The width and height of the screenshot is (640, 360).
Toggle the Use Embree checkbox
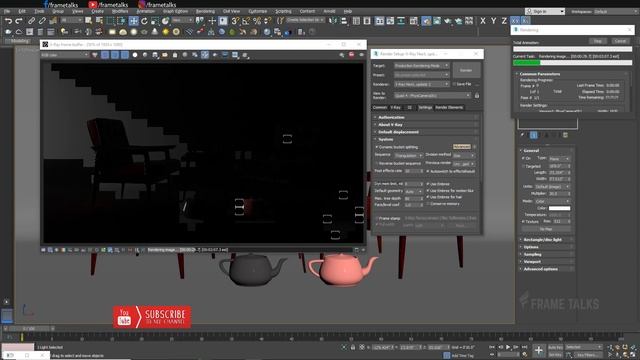428,184
